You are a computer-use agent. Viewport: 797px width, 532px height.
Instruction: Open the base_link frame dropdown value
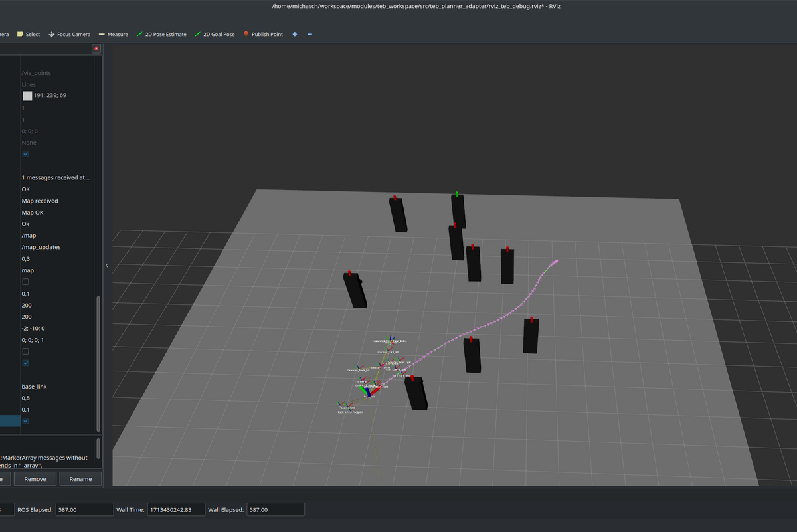coord(56,387)
